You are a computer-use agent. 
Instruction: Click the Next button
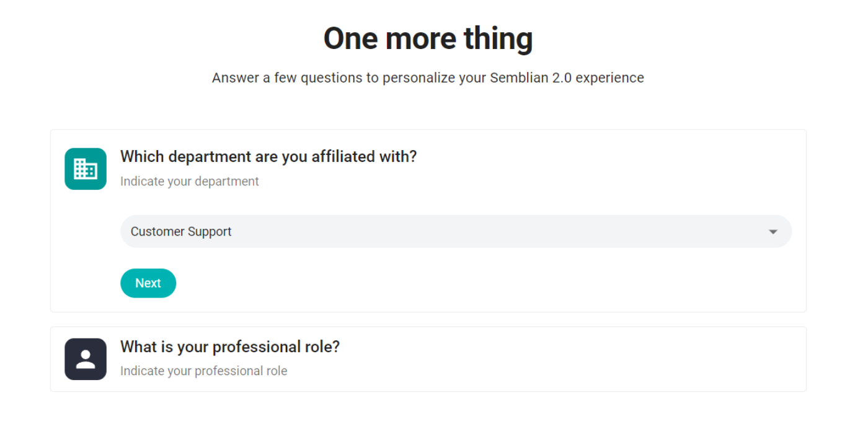pyautogui.click(x=148, y=283)
